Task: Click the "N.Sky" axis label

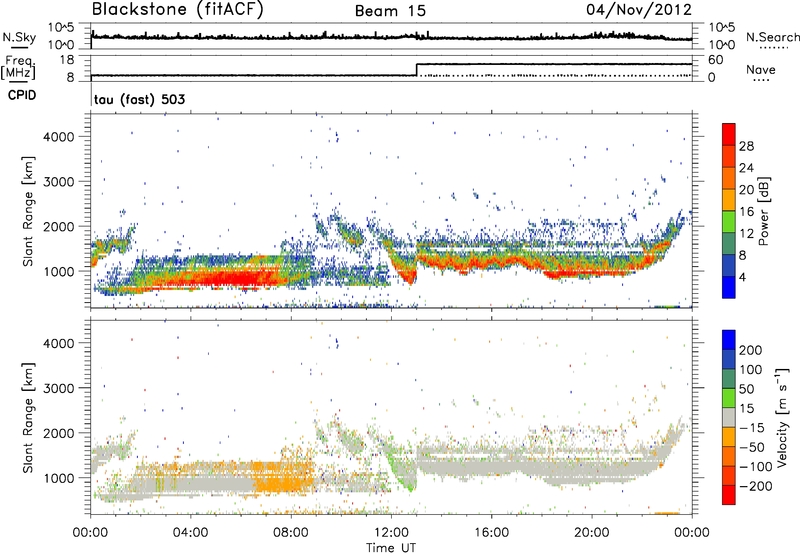Action: pos(19,37)
